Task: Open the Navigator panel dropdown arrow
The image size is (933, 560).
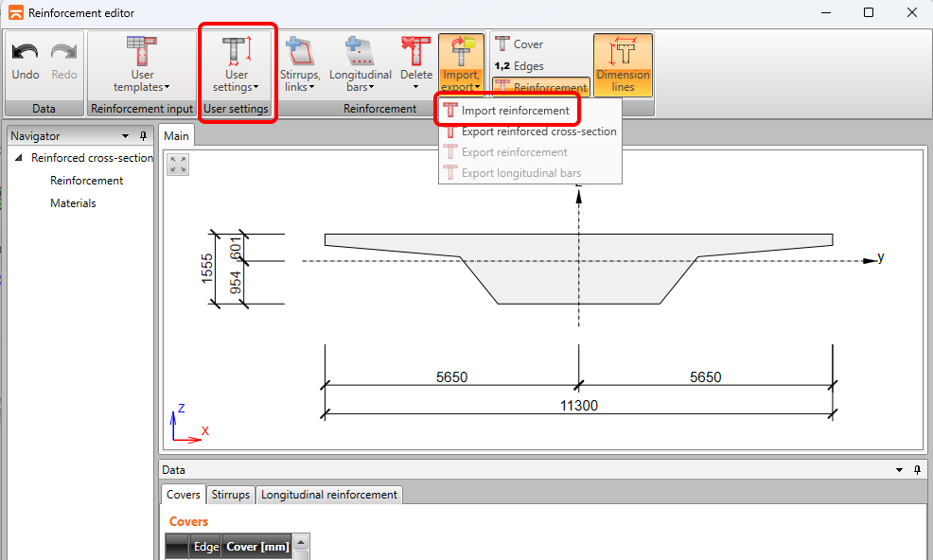Action: tap(125, 136)
